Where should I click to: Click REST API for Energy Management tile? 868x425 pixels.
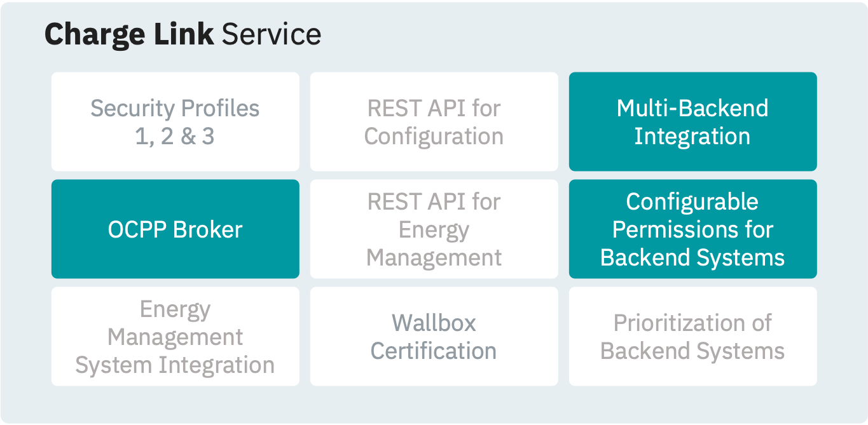[434, 229]
